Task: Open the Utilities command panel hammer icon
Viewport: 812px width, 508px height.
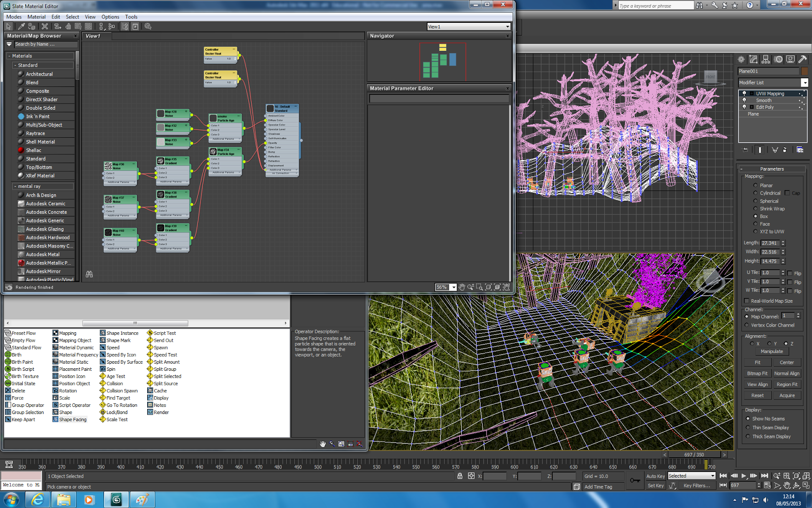Action: (802, 59)
